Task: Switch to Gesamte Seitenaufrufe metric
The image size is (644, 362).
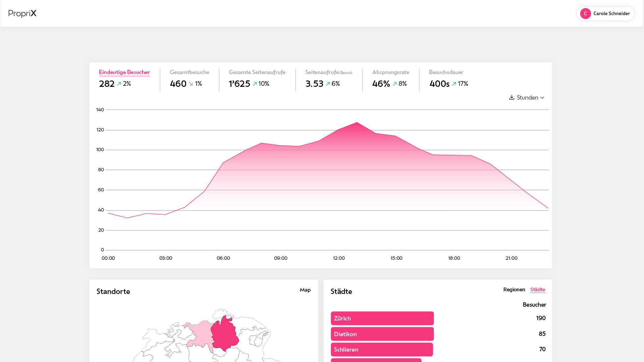Action: pos(257,72)
